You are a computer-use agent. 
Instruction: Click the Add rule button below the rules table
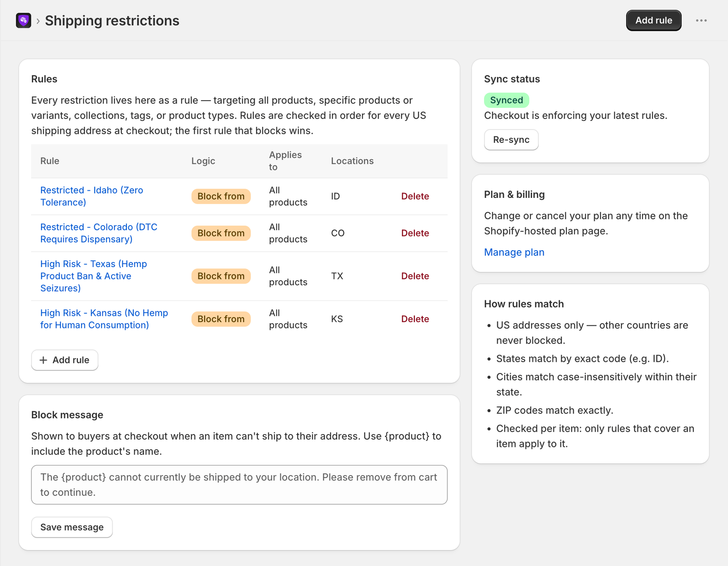pos(65,360)
